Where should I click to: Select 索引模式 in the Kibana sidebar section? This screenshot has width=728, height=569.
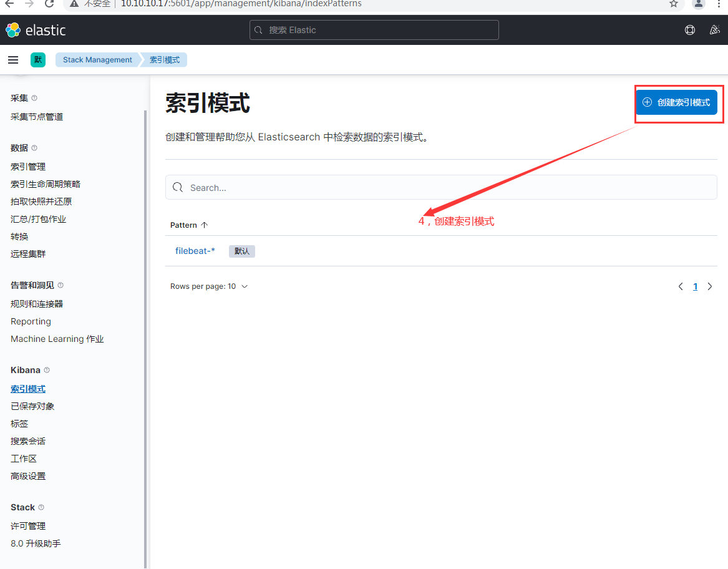(28, 389)
